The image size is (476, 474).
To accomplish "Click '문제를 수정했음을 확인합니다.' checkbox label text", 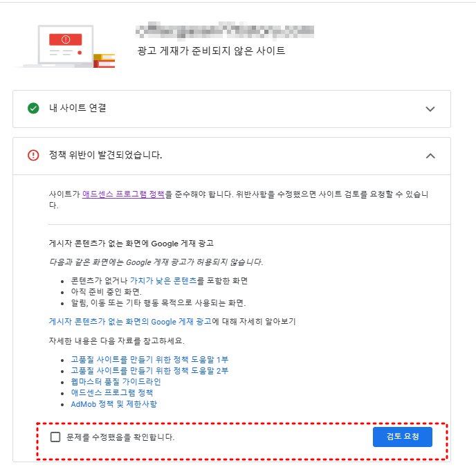I will (x=120, y=437).
